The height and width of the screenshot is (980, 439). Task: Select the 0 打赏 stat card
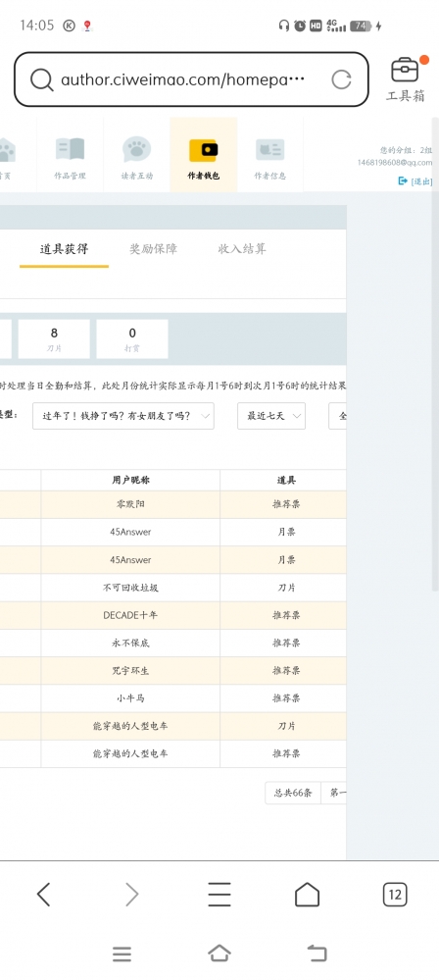pyautogui.click(x=131, y=338)
